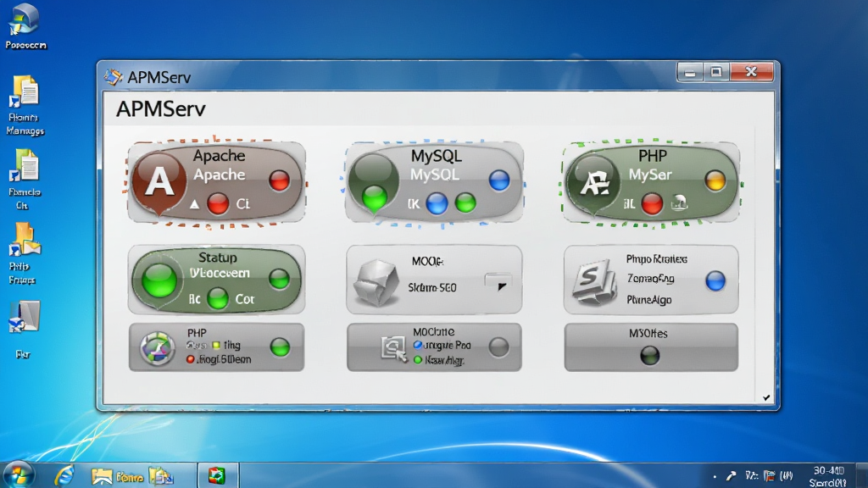868x488 pixels.
Task: Click the APMServ title bar app icon
Action: pyautogui.click(x=113, y=77)
